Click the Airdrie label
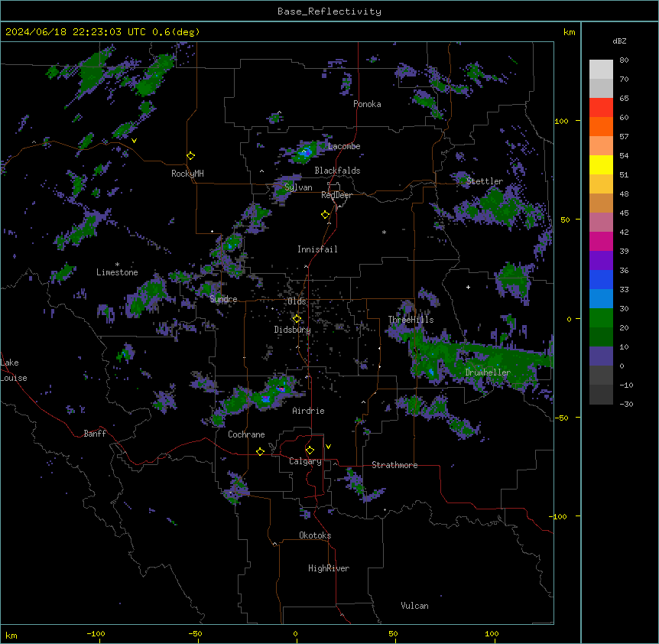 pyautogui.click(x=309, y=411)
